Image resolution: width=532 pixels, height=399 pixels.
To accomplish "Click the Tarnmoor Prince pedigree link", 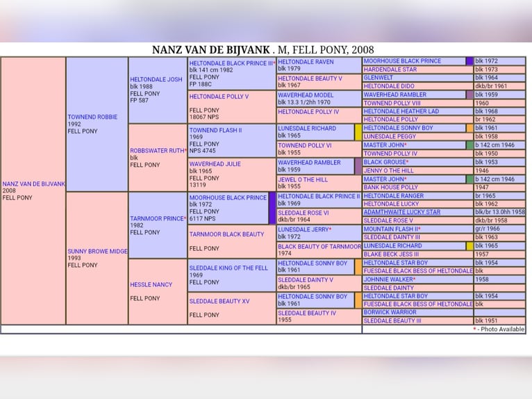I will click(x=156, y=218).
